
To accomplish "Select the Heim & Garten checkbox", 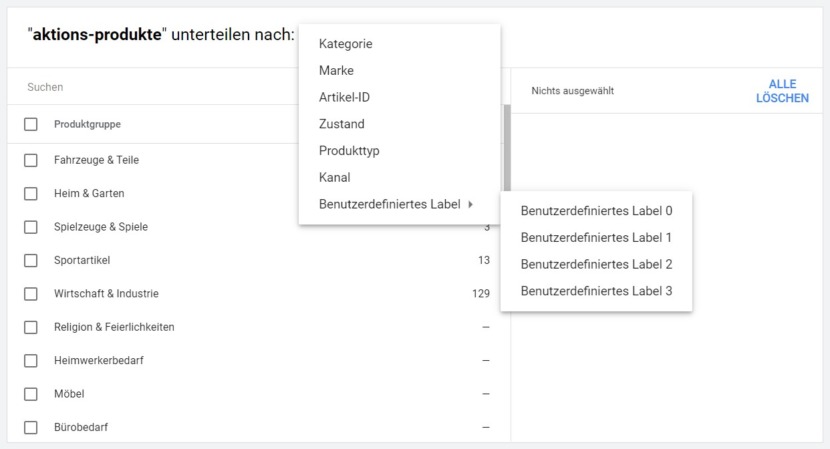I will coord(31,194).
